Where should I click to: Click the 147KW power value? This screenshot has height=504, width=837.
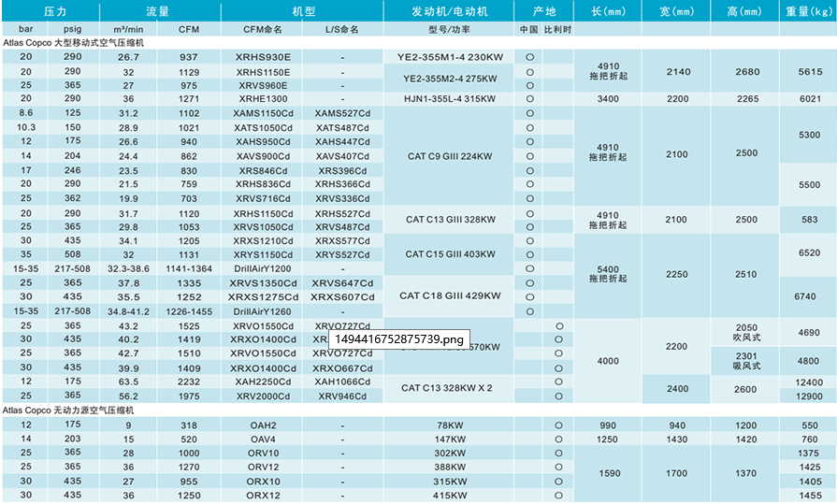pyautogui.click(x=450, y=439)
